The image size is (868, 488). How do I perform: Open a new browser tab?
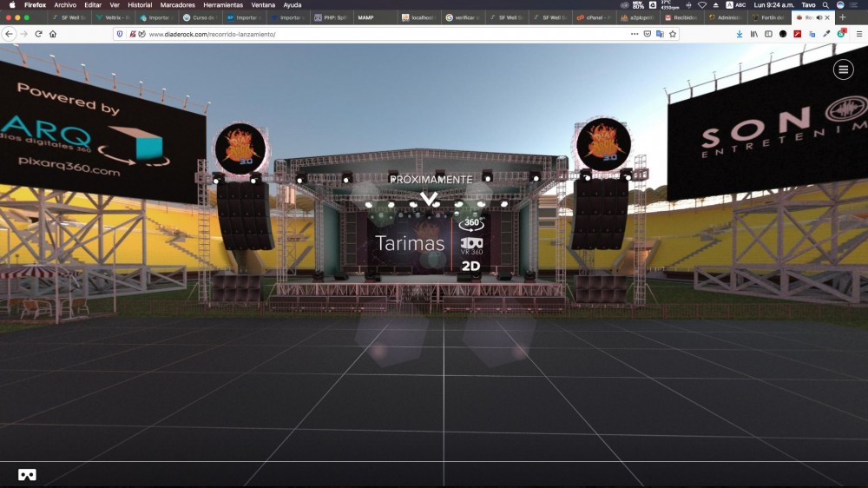tap(843, 17)
